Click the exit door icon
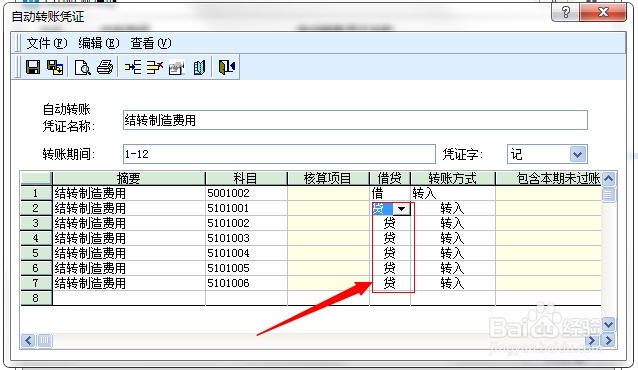This screenshot has width=638, height=370. coord(227,67)
